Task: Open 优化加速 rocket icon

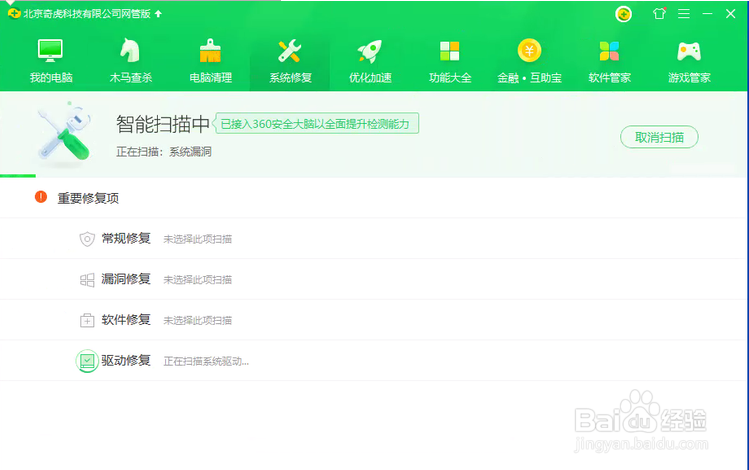Action: (370, 51)
